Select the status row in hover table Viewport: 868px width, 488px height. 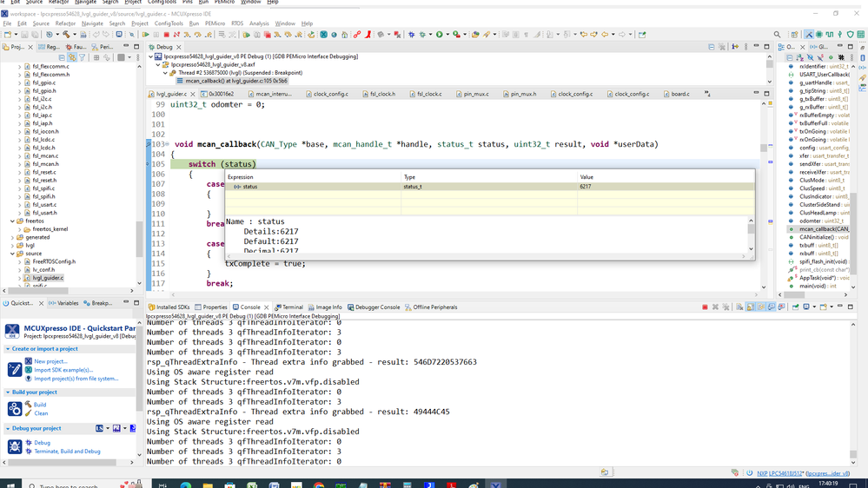[489, 187]
